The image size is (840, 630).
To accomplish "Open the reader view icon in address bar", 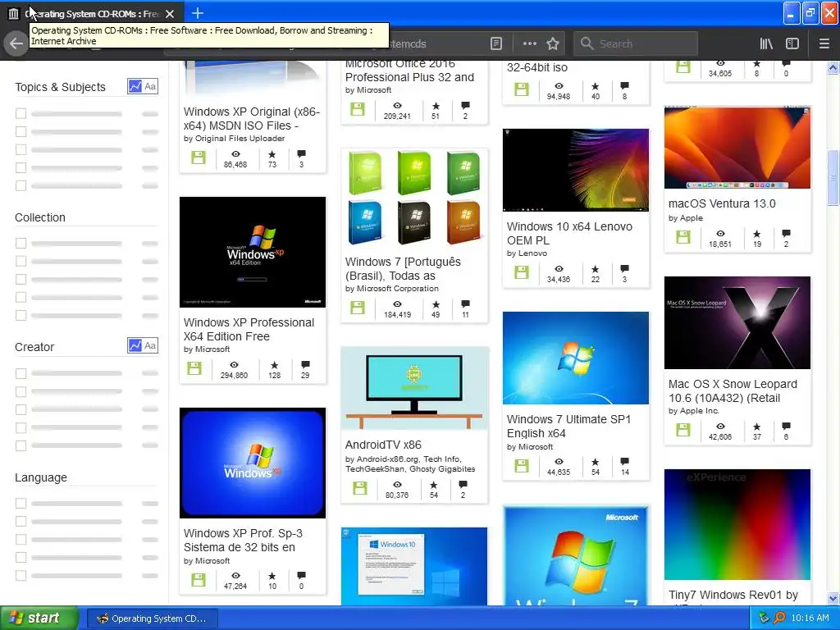I will [x=496, y=43].
